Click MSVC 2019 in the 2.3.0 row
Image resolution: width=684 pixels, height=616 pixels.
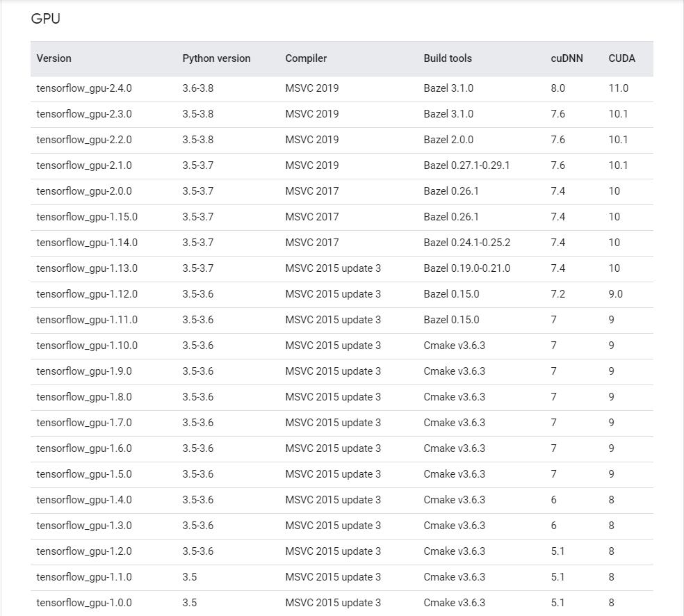[x=312, y=114]
